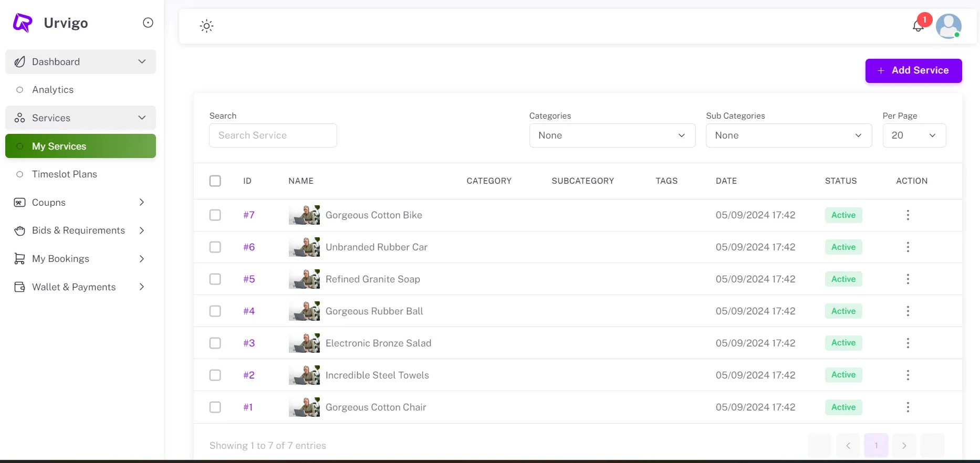Go to Analytics in the sidebar
The width and height of the screenshot is (980, 463).
[53, 90]
